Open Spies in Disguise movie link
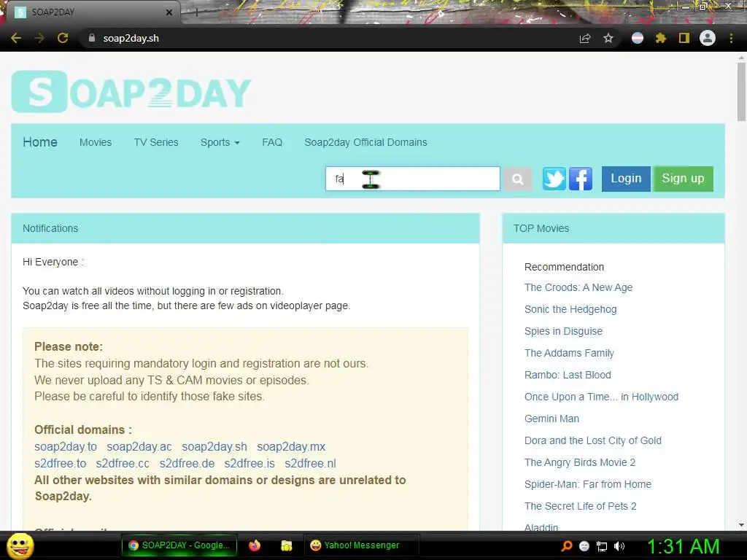The image size is (747, 560). pyautogui.click(x=563, y=332)
